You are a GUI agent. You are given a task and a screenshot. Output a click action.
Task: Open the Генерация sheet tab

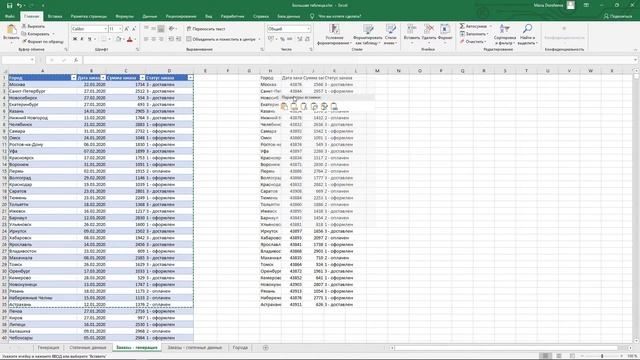[49, 348]
